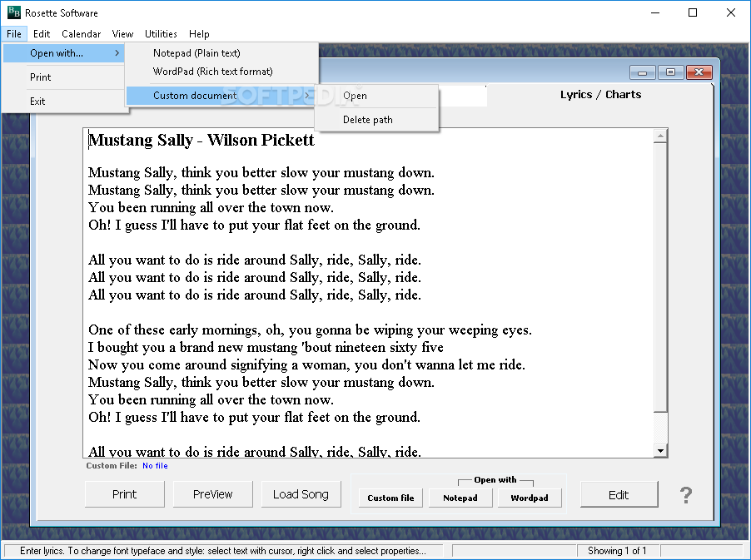Click the 'No file' custom file link
This screenshot has height=560, width=751.
155,466
